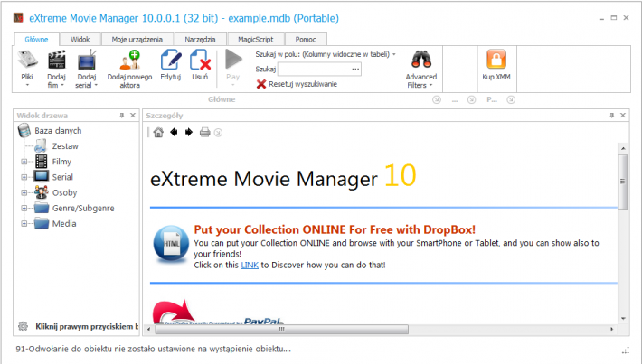Open the Moje urządzenia tab
Screen dimensions: 642x364
pos(137,39)
